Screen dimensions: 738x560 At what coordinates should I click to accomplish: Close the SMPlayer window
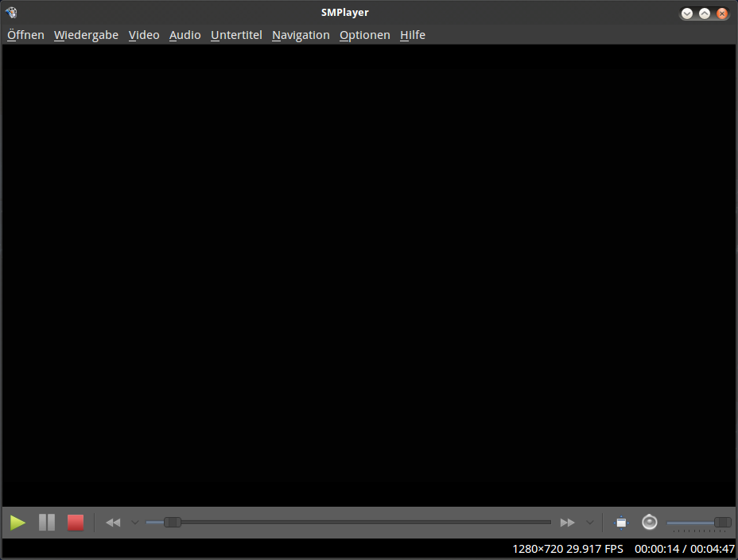[722, 14]
